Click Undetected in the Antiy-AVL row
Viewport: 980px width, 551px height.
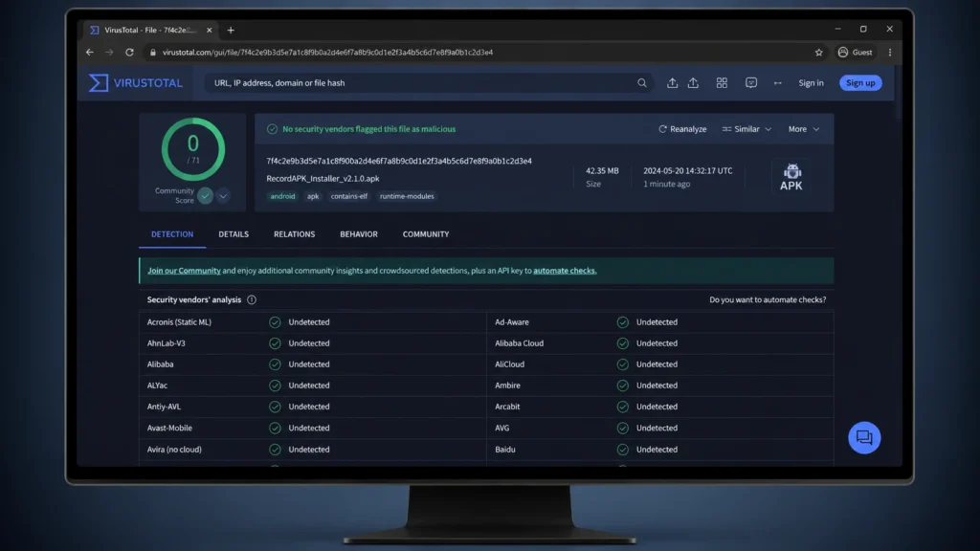(309, 407)
